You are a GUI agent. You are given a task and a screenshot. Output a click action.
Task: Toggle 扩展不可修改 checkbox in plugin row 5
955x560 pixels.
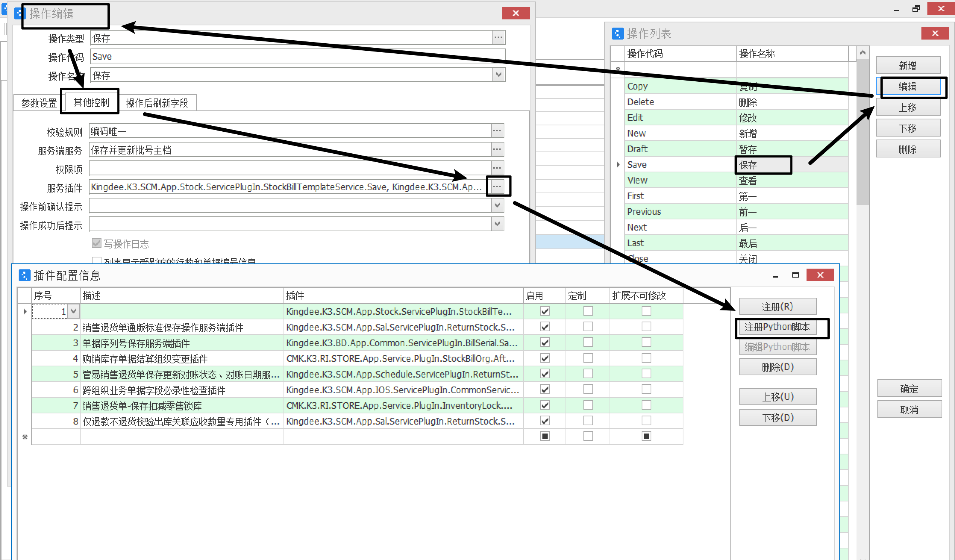(646, 373)
